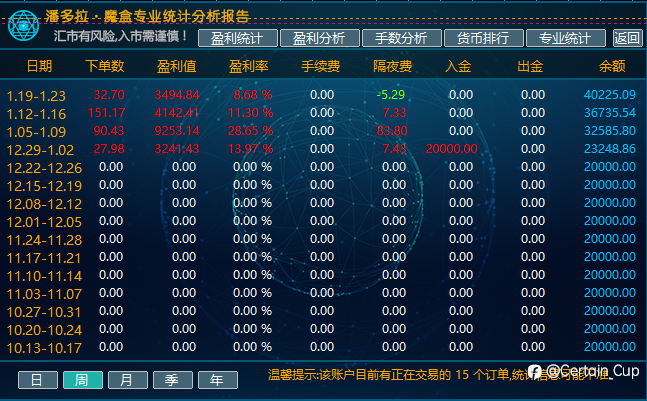Click the 下单数 column header
Image resolution: width=647 pixels, height=401 pixels.
click(x=105, y=66)
